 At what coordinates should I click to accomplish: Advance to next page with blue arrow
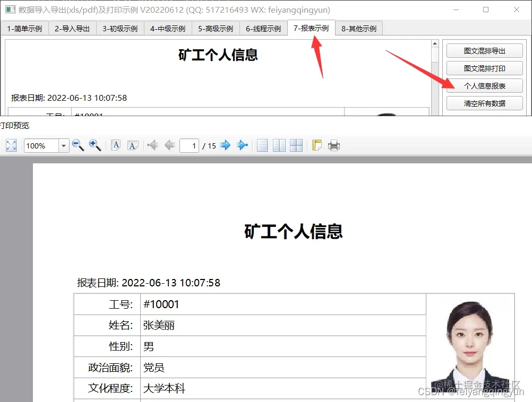225,145
